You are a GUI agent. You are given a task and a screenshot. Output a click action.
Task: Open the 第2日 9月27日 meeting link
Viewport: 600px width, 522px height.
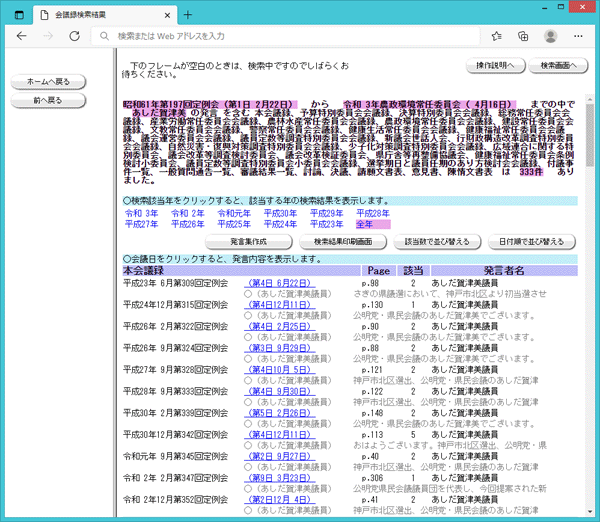tap(280, 456)
